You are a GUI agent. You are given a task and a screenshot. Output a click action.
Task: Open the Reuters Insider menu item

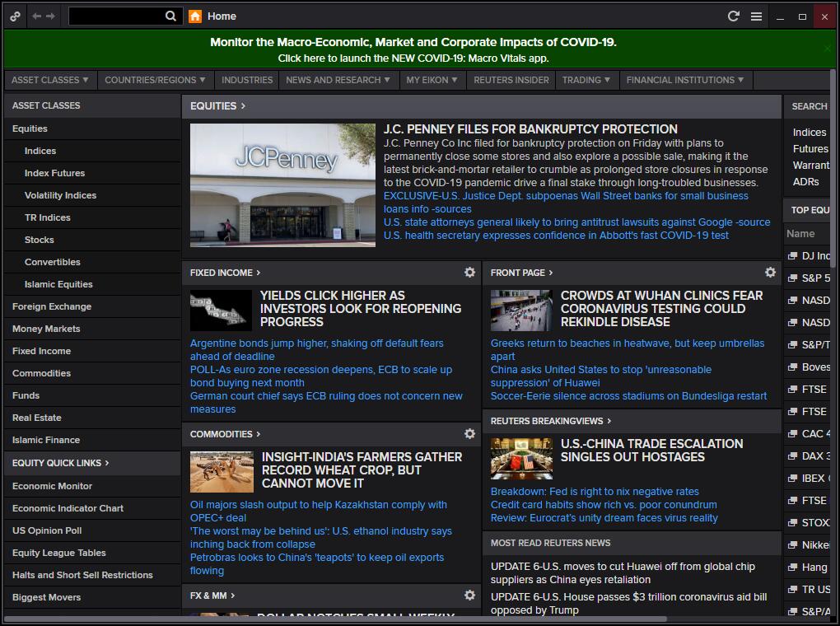[x=511, y=80]
